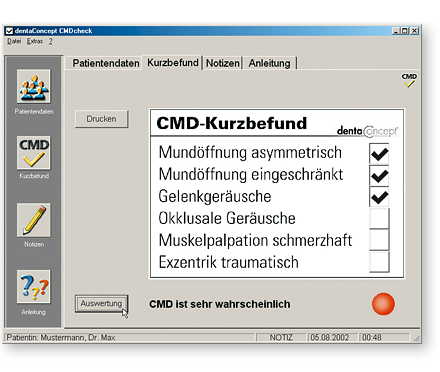Open the Patientendaten sidebar icon

34,86
